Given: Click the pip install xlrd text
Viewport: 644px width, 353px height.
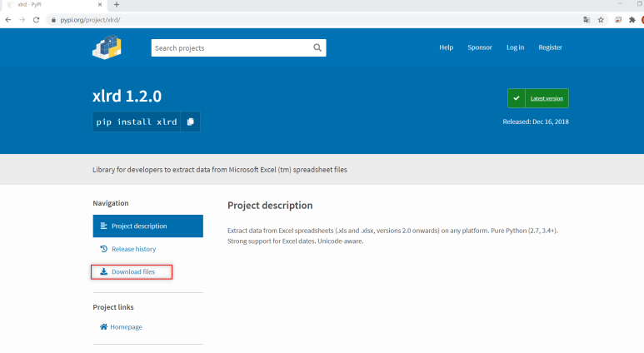Looking at the screenshot, I should click(x=137, y=122).
